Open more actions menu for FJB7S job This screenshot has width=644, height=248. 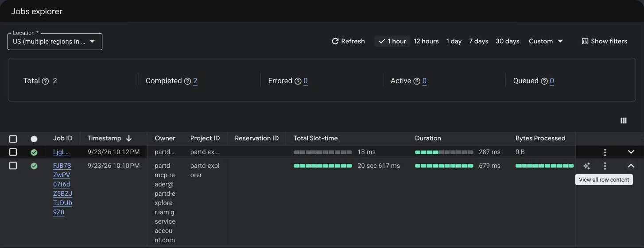point(605,166)
